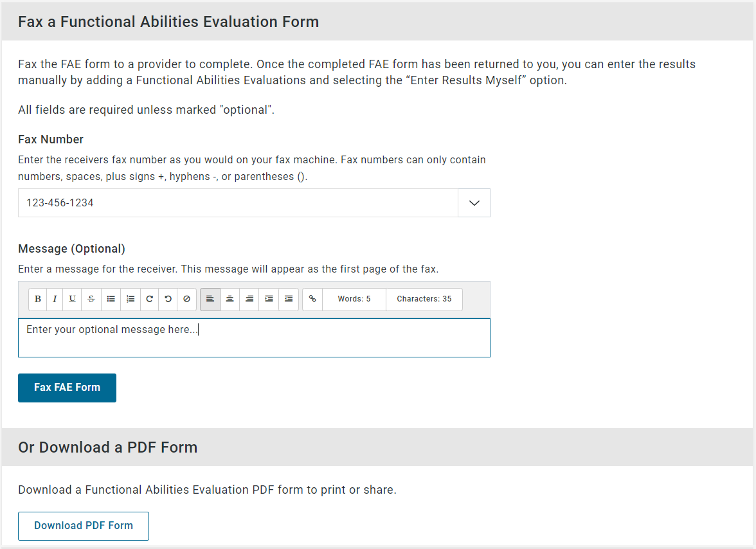Underline the message text
Image resolution: width=756 pixels, height=549 pixels.
[x=72, y=299]
